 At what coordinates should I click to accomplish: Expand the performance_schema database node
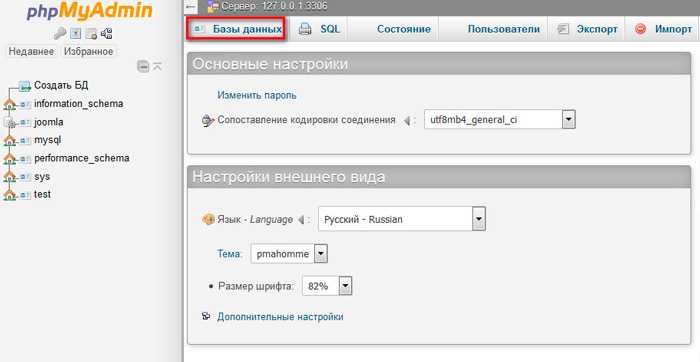(x=9, y=159)
